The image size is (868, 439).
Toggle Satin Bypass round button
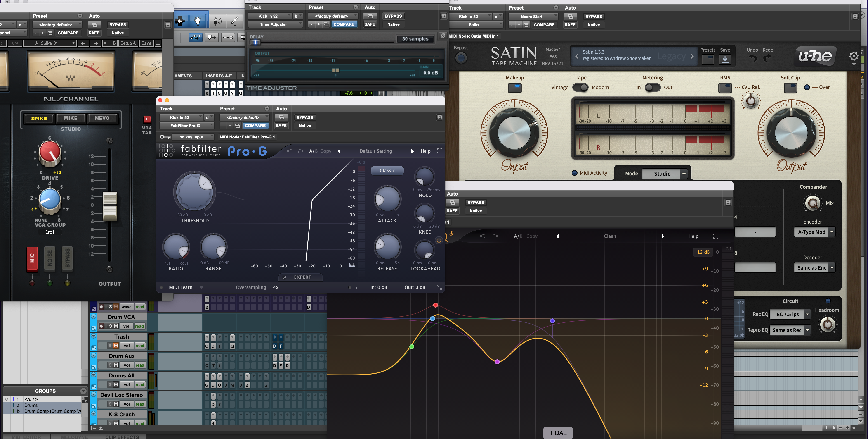point(461,58)
